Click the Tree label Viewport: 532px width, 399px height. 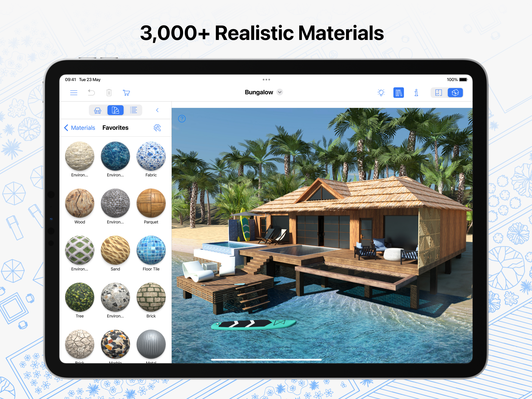pos(80,316)
